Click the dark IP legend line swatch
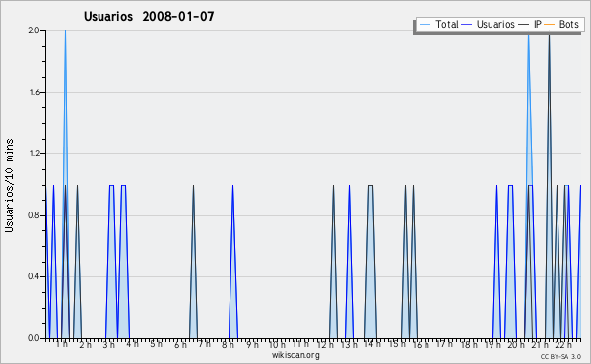Image resolution: width=591 pixels, height=364 pixels. [524, 25]
